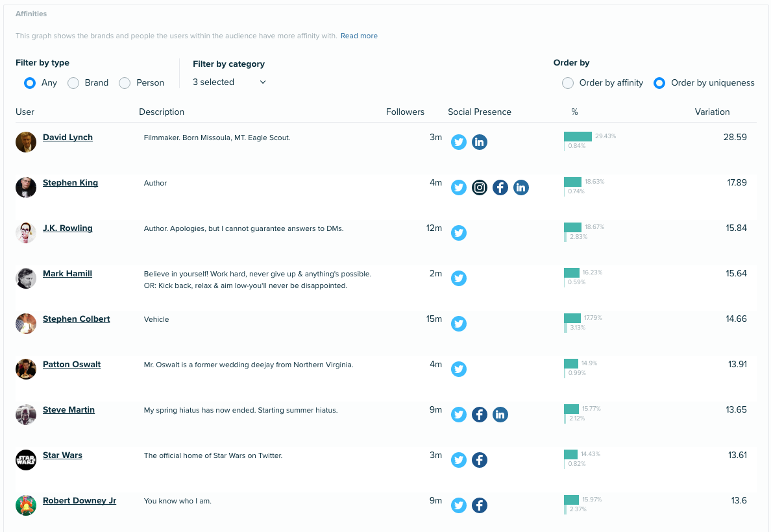The image size is (771, 532).
Task: Open David Lynch's LinkedIn icon
Action: 480,142
